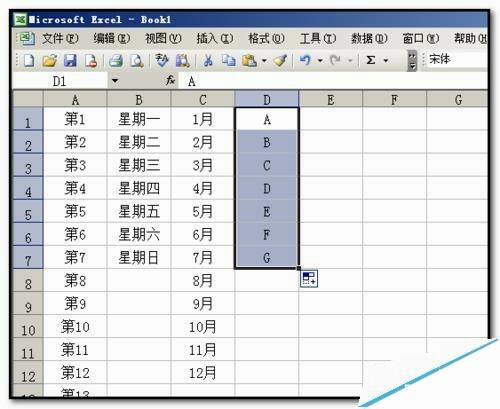
Task: Click the Select All corner button
Action: tap(28, 99)
